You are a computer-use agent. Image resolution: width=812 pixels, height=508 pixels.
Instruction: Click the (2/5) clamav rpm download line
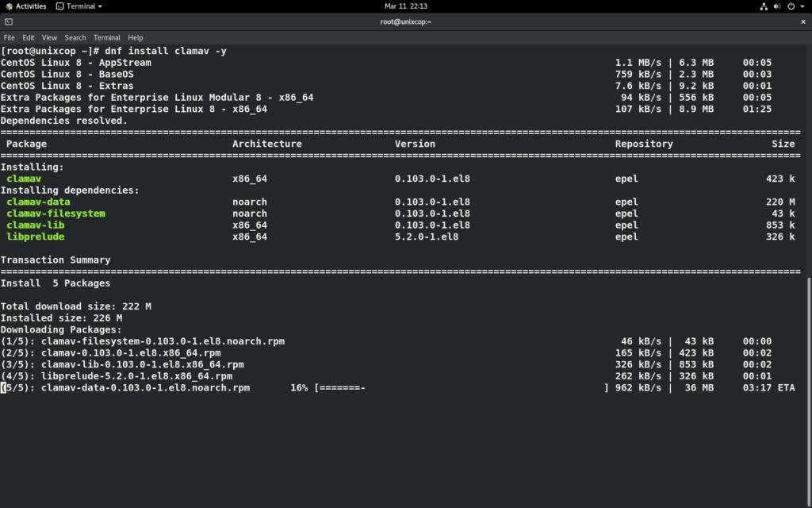click(111, 353)
